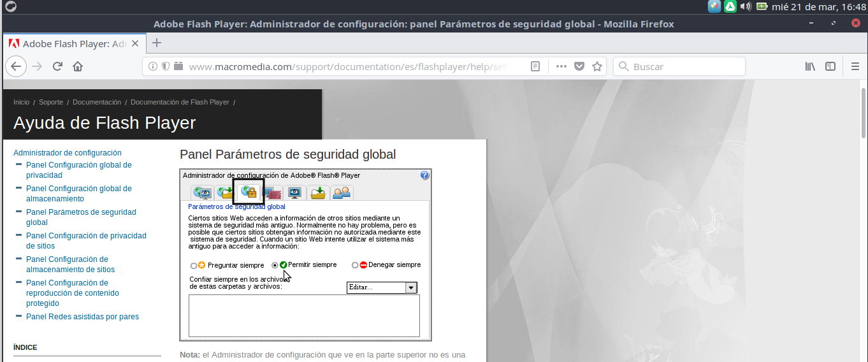Select the "Denegar siempre" radio button
This screenshot has width=868, height=362.
(x=355, y=265)
